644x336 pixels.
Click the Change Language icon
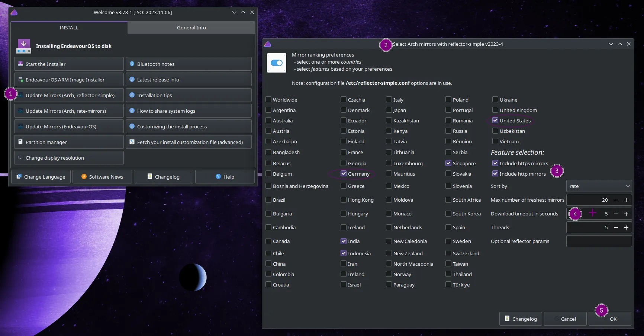(19, 176)
